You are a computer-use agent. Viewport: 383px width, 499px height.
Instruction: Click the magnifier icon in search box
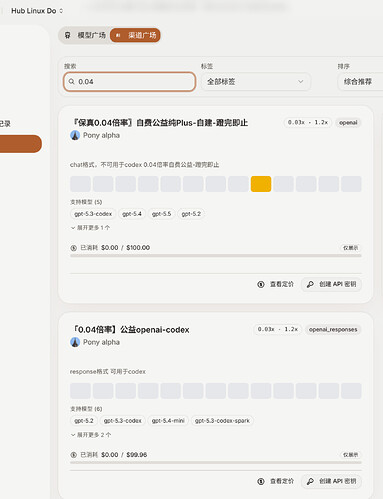pyautogui.click(x=71, y=82)
